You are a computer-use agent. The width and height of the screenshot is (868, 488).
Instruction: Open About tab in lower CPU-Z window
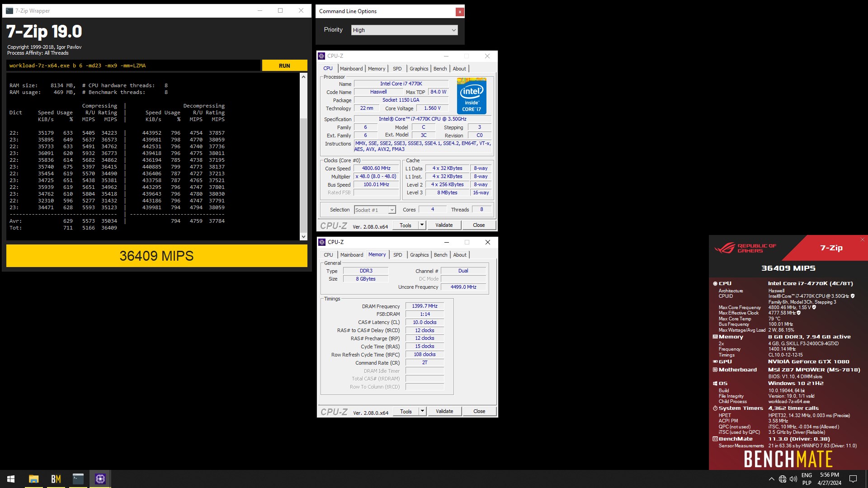pyautogui.click(x=460, y=255)
